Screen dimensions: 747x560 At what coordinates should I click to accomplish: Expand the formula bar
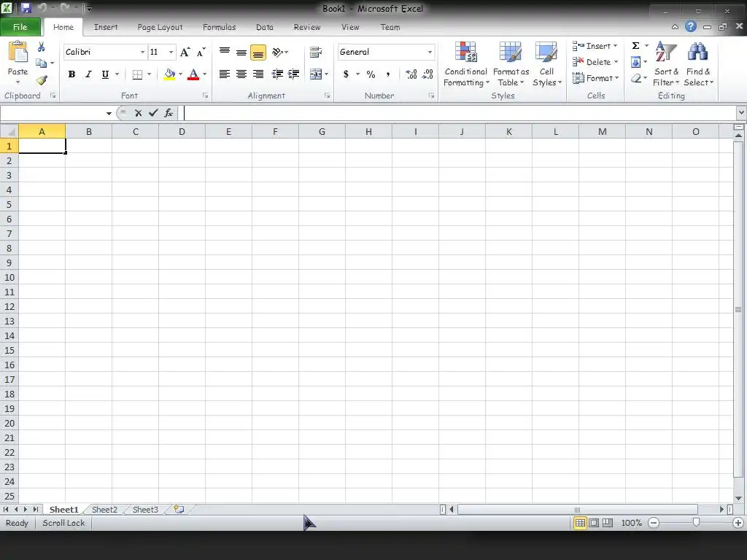pyautogui.click(x=741, y=113)
